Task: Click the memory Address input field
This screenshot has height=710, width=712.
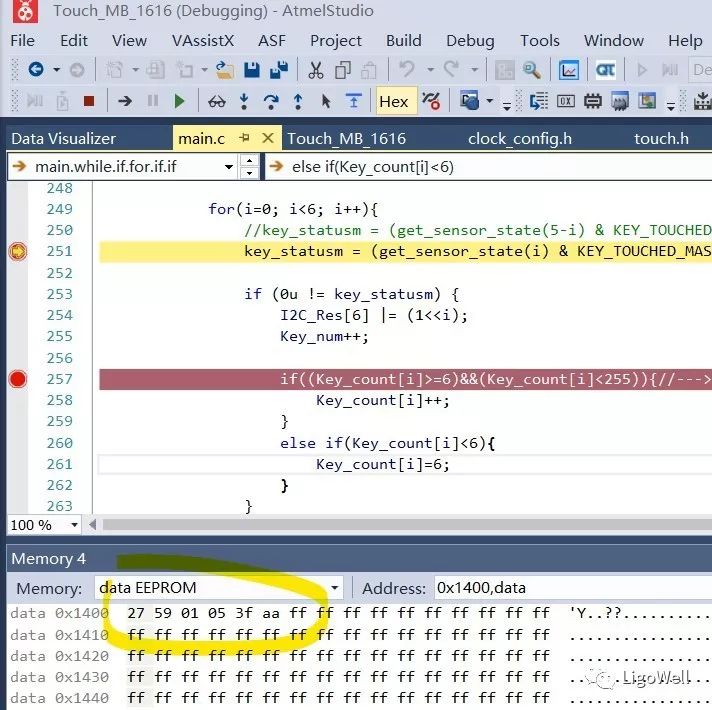Action: [573, 588]
